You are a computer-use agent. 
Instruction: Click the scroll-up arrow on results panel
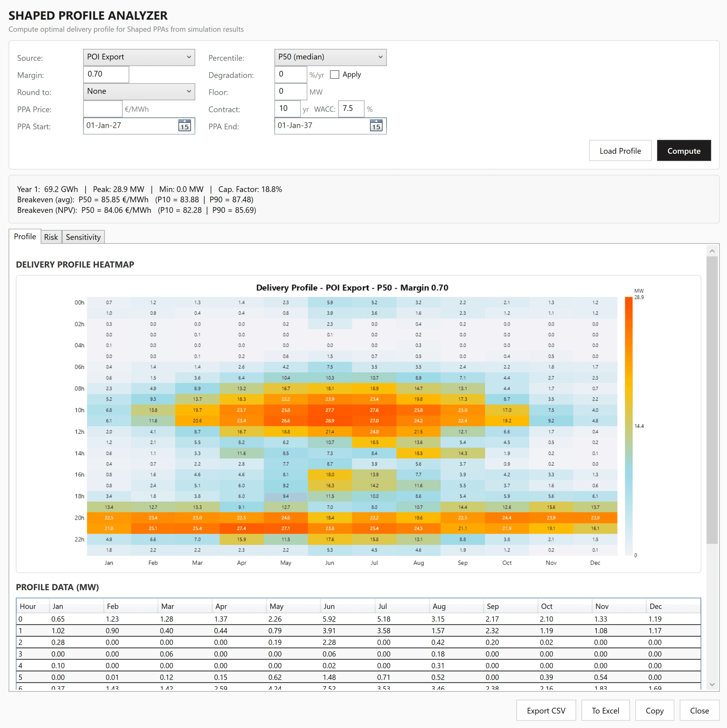click(x=712, y=251)
